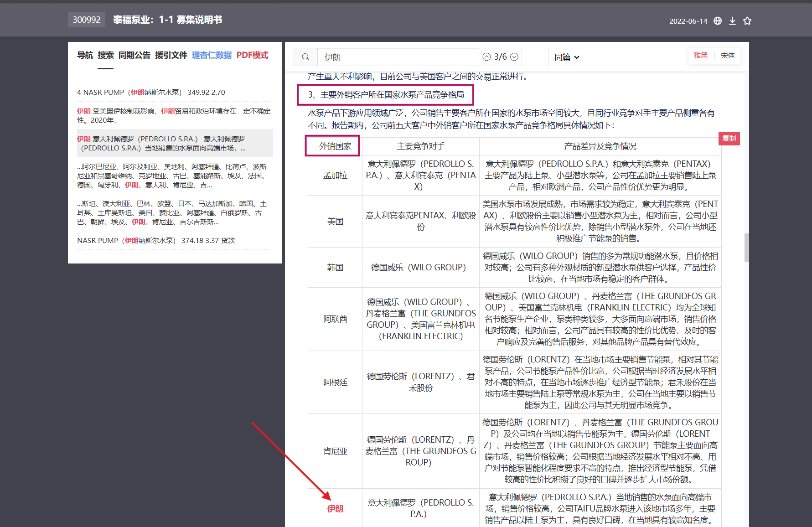812x527 pixels.
Task: Open 理杏仁数据 link
Action: [212, 55]
